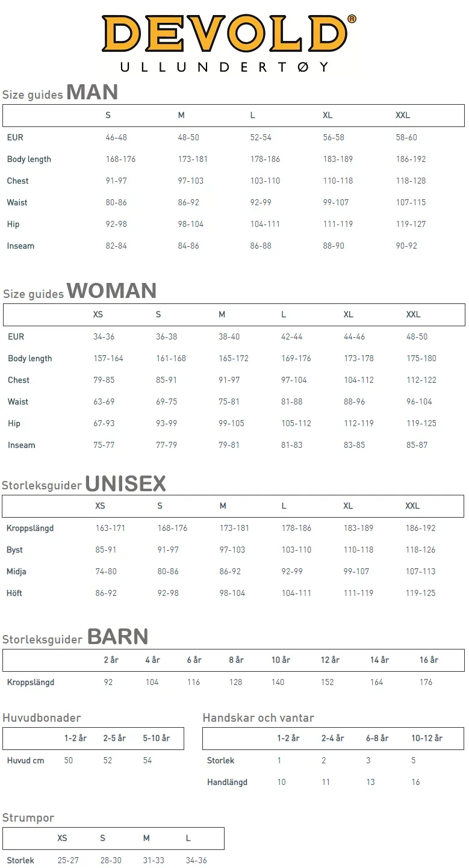Viewport: 469px width, 868px height.
Task: Click the 16 år column header in BARN
Action: [x=429, y=660]
